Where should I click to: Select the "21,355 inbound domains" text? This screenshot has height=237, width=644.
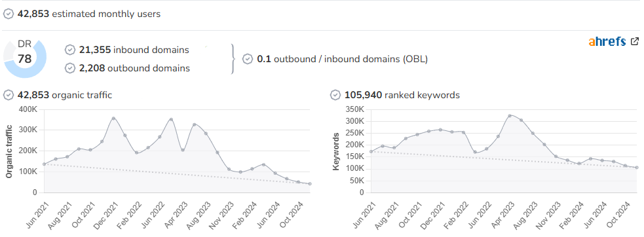tap(134, 50)
